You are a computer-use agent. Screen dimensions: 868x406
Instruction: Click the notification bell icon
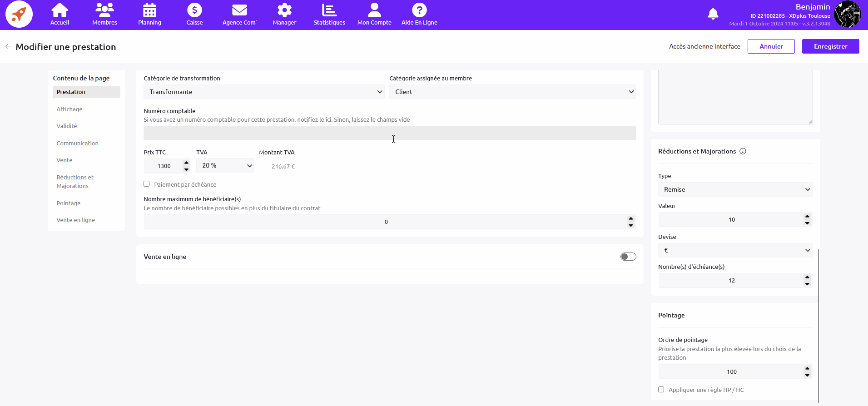coord(713,14)
